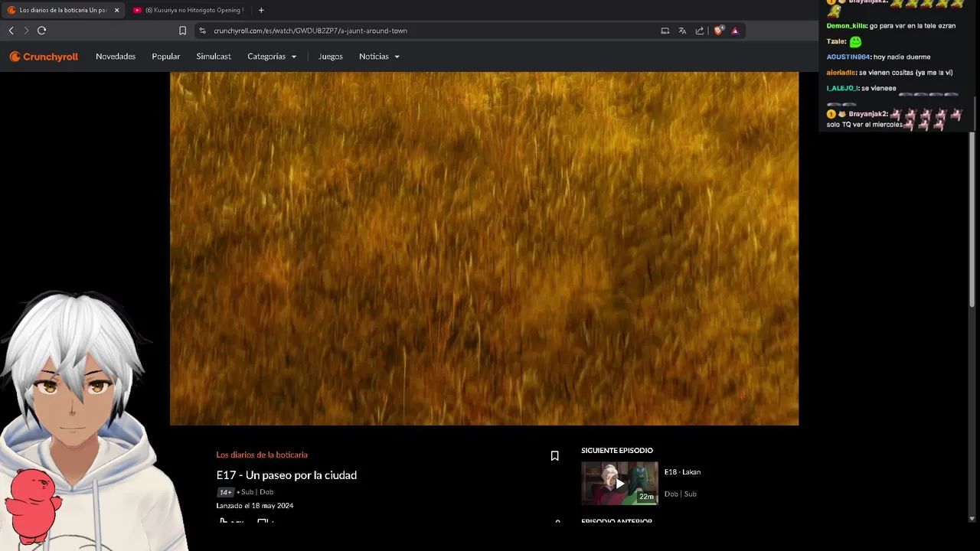Add episode to watchlist bookmark icon
This screenshot has height=551, width=980.
coord(555,455)
